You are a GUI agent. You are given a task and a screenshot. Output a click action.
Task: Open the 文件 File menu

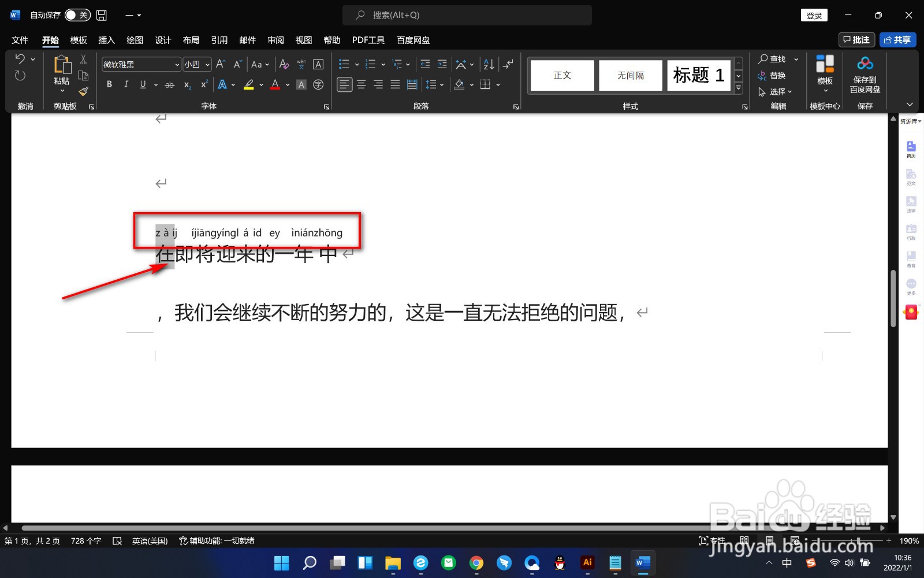point(20,40)
